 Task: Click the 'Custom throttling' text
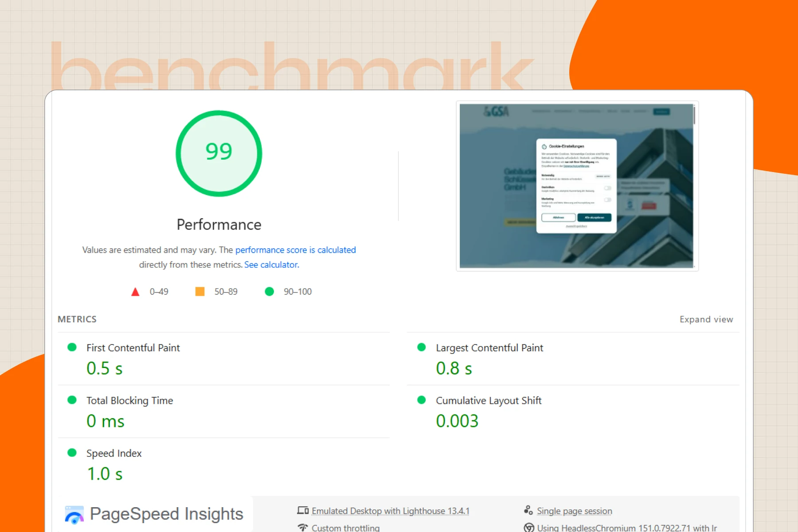pyautogui.click(x=346, y=528)
